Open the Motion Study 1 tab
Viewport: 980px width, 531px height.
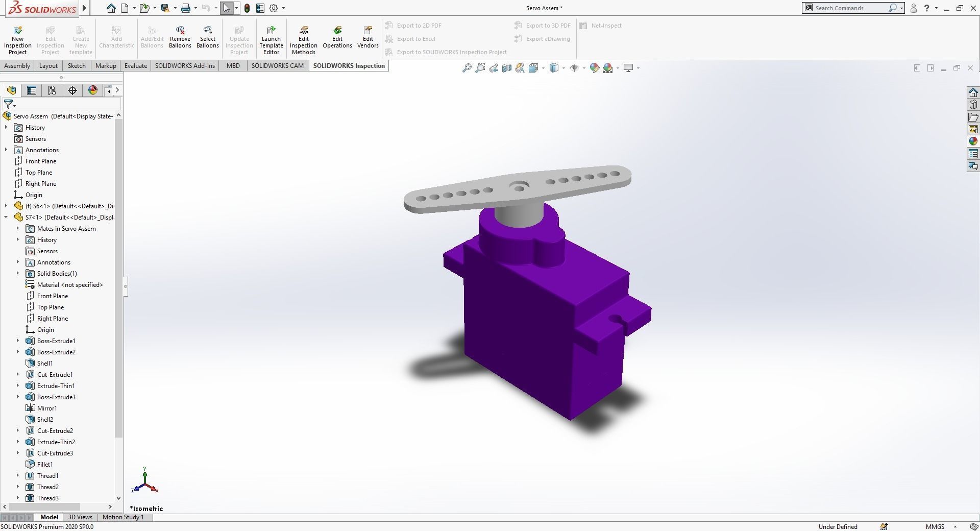[123, 517]
